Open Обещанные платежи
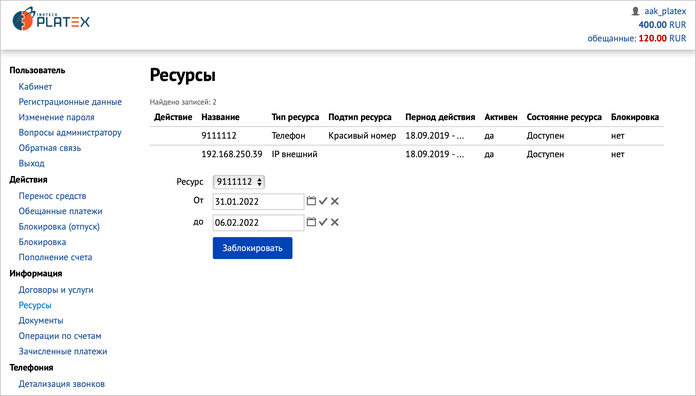The width and height of the screenshot is (696, 396). click(x=60, y=211)
